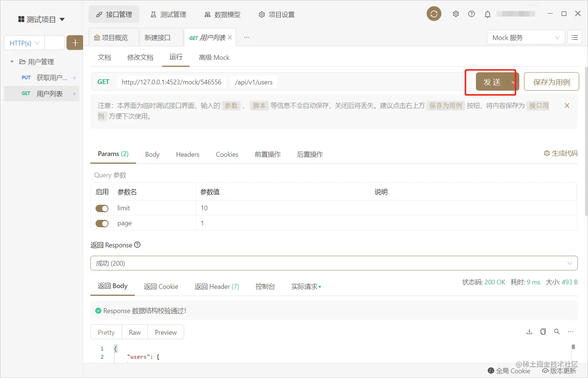Screen dimensions: 588x378
Task: Select the 返回 Body tab
Action: 113,286
